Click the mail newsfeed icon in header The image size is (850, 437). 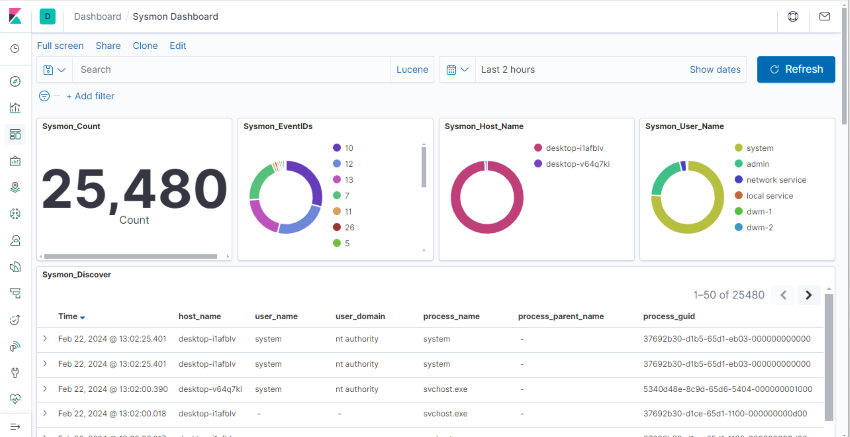[x=824, y=16]
